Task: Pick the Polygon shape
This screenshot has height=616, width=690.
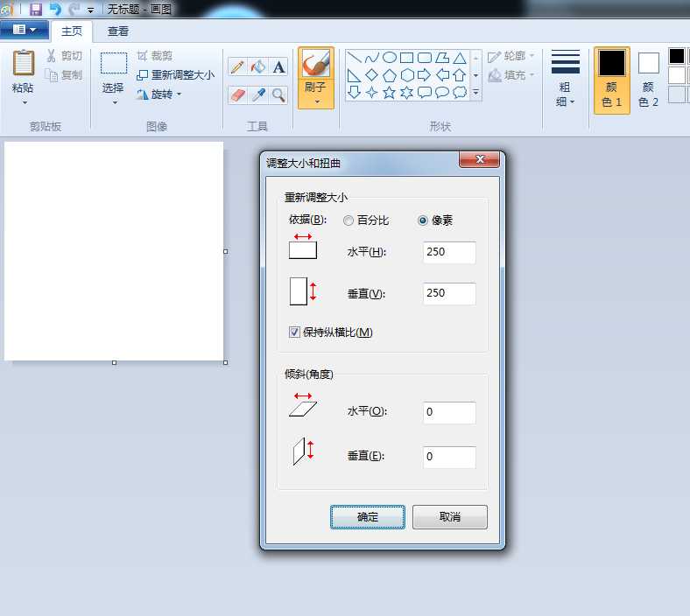Action: tap(442, 58)
